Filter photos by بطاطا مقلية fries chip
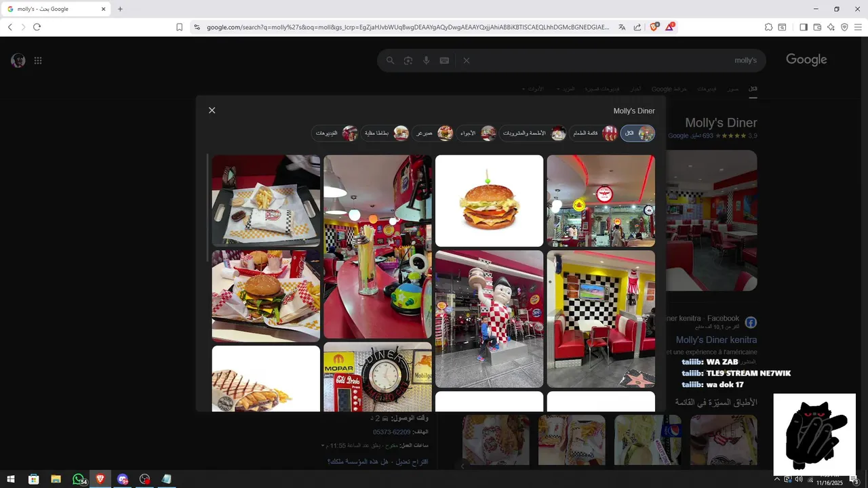868x488 pixels. (x=385, y=133)
